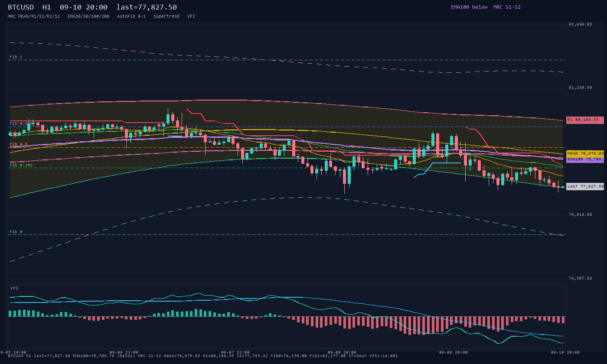Click the 83,496.05 price axis value

[x=580, y=24]
